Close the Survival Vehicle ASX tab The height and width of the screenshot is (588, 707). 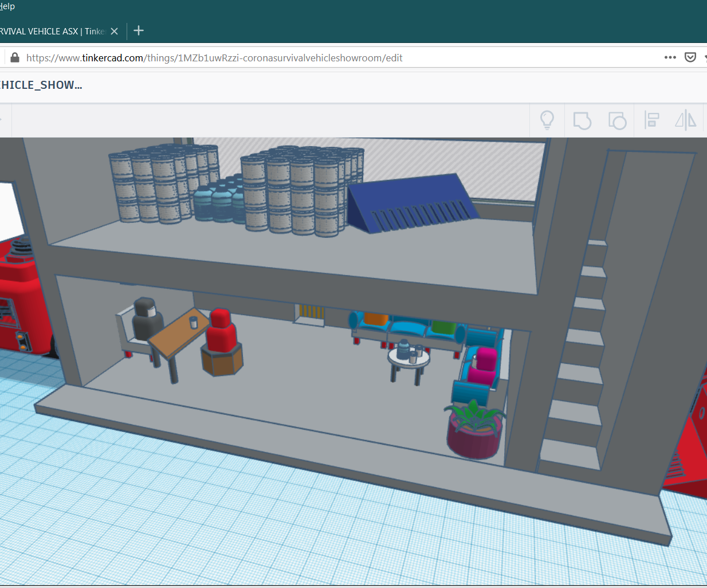[x=115, y=32]
